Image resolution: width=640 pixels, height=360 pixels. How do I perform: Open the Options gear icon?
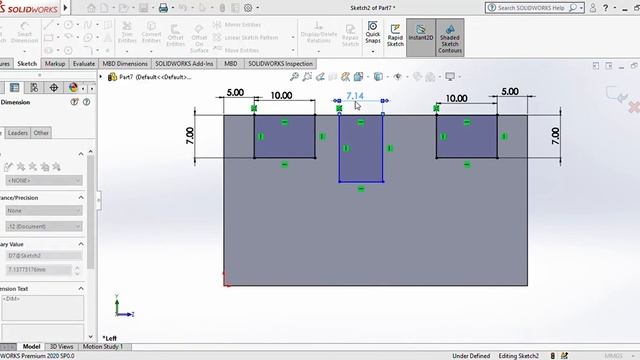pos(248,8)
